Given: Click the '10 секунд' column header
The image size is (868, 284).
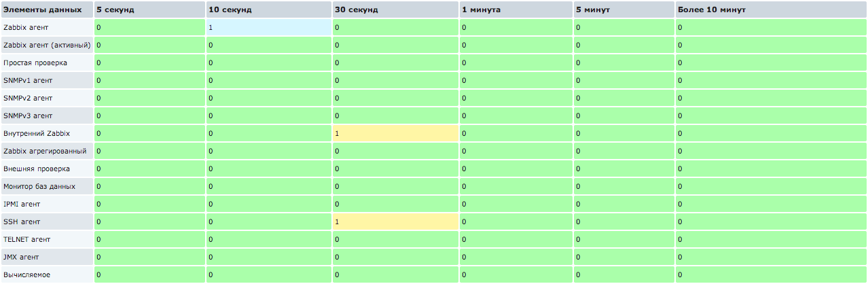Looking at the screenshot, I should coord(268,10).
